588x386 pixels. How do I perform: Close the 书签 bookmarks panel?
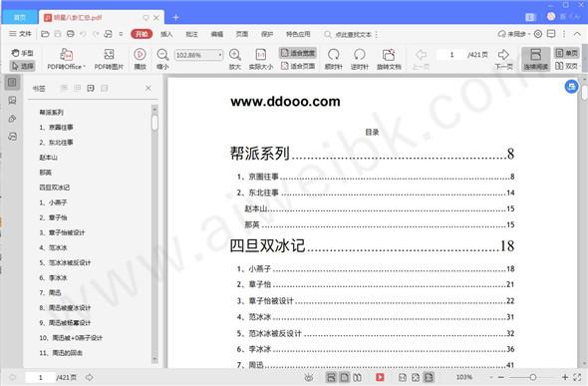pos(148,88)
